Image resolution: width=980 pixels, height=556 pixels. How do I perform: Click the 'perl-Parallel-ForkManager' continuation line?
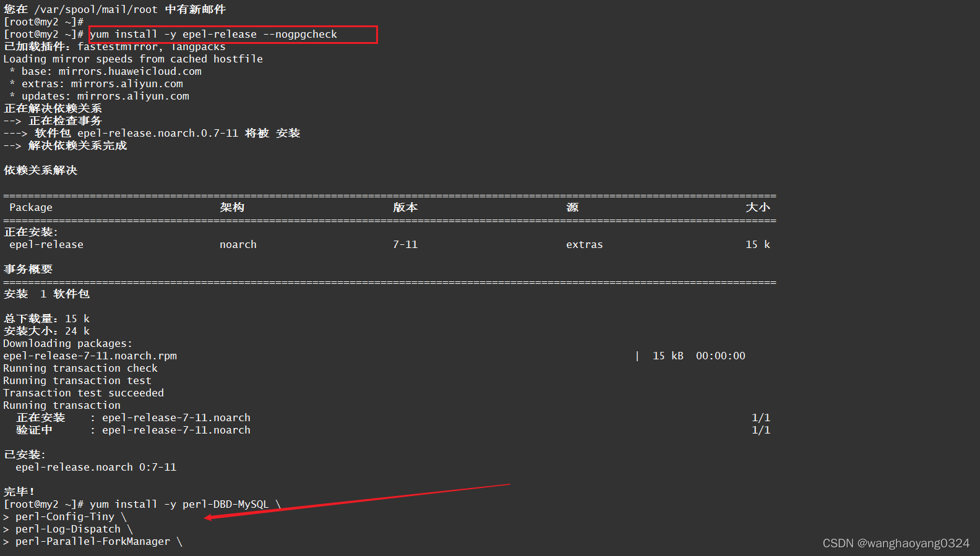coord(93,542)
